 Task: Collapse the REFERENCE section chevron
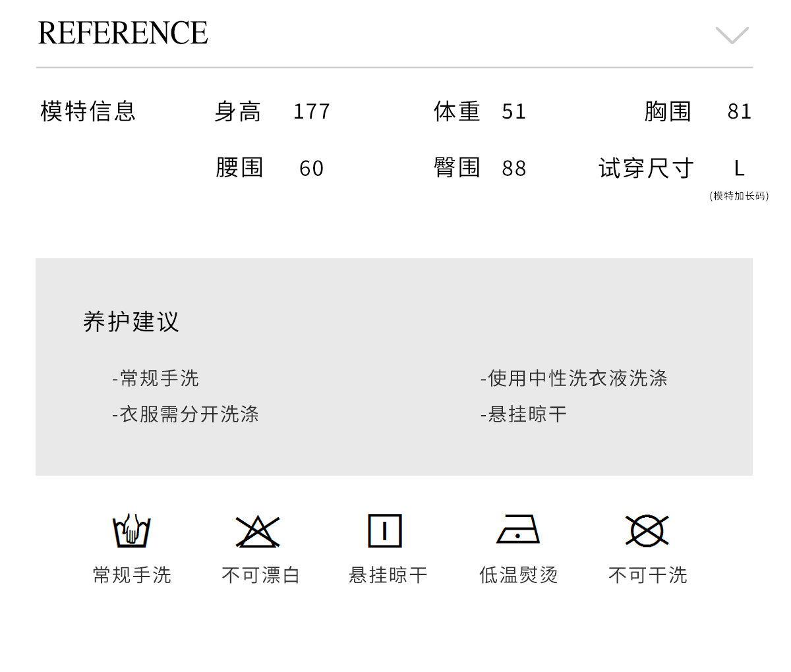pos(732,35)
